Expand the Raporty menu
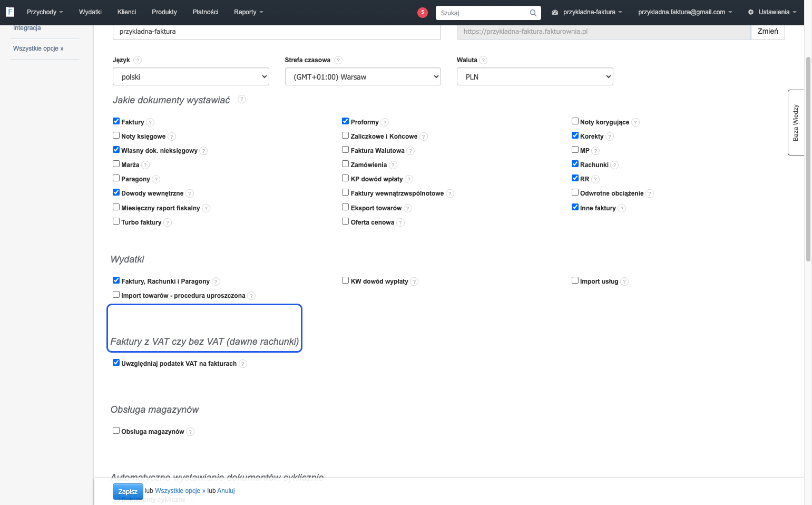Image resolution: width=812 pixels, height=505 pixels. (x=249, y=12)
